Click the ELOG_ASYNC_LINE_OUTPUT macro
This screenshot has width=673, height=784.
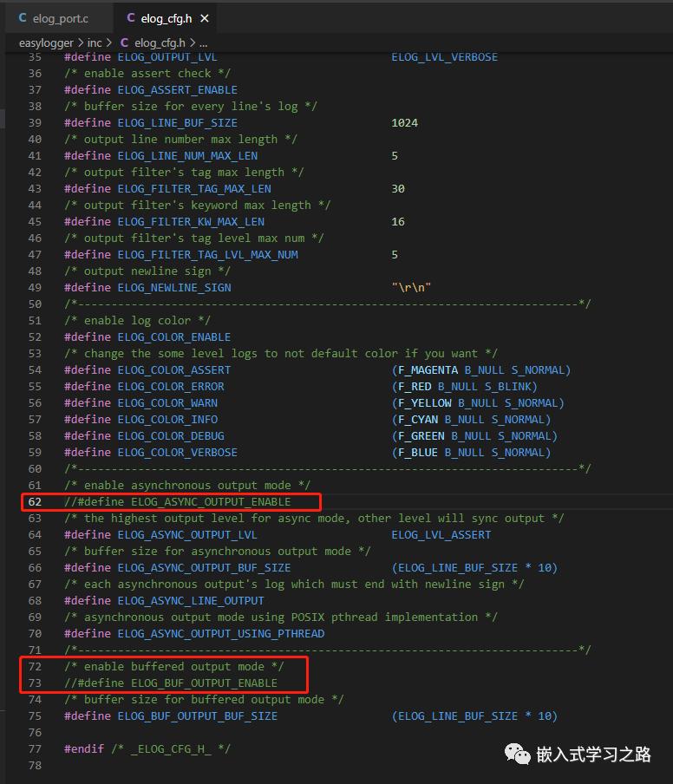point(191,600)
